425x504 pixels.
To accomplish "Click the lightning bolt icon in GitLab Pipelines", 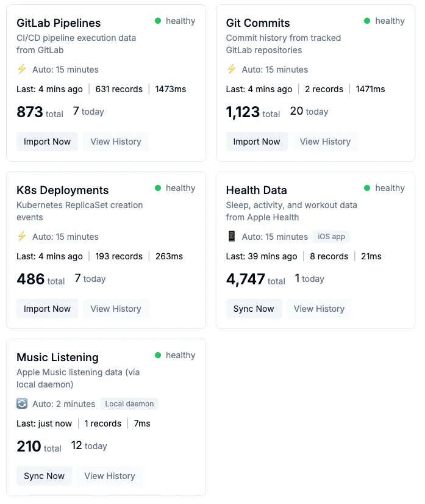I will [22, 70].
